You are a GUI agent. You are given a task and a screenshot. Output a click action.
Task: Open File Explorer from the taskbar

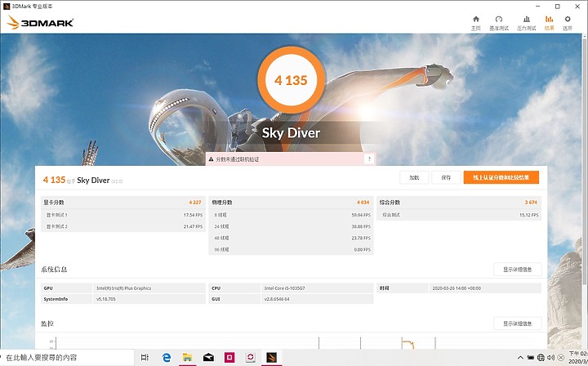(x=188, y=357)
